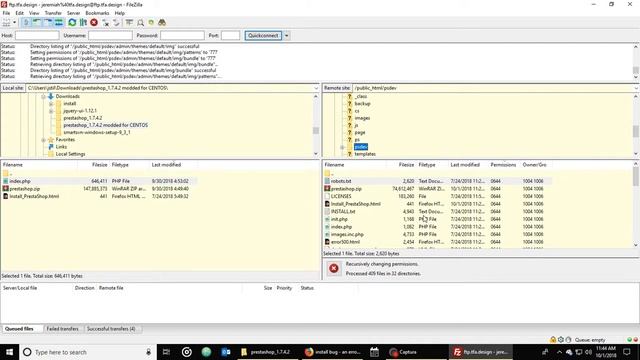Click the Username input field
This screenshot has width=640, height=360.
110,36
